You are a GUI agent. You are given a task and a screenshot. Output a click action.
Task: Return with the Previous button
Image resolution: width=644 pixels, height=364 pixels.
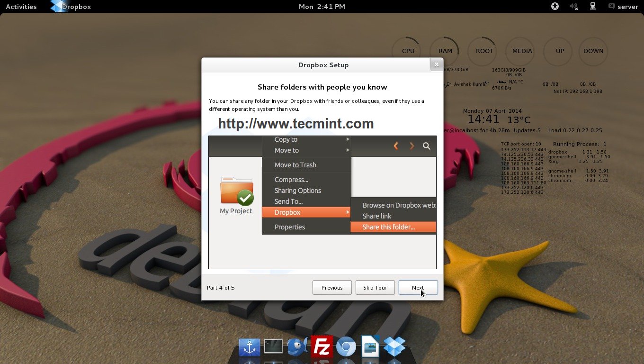(332, 288)
